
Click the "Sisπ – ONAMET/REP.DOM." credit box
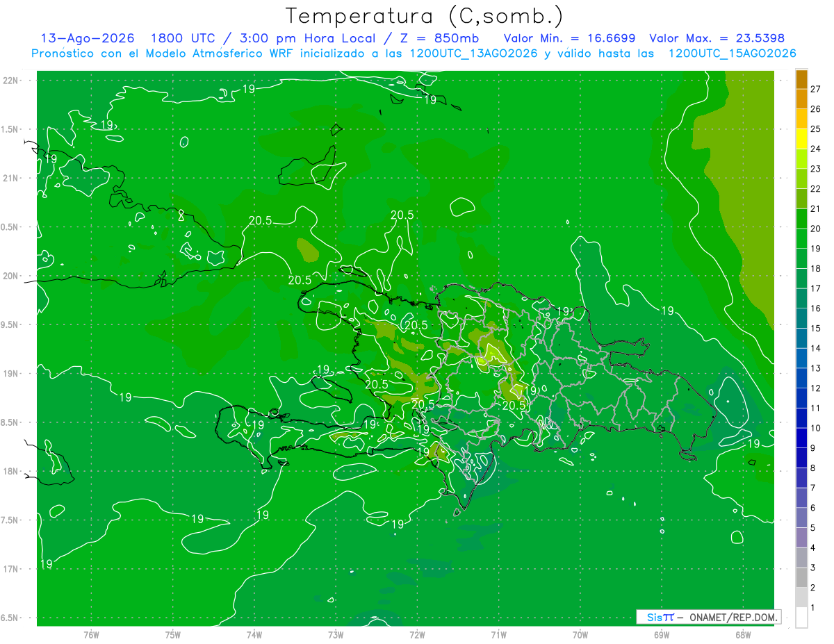point(708,617)
